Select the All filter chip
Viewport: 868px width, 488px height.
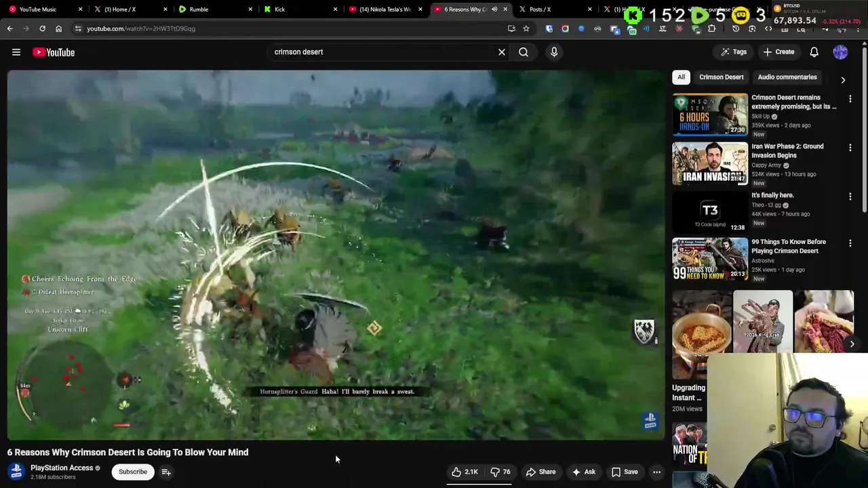coord(681,77)
